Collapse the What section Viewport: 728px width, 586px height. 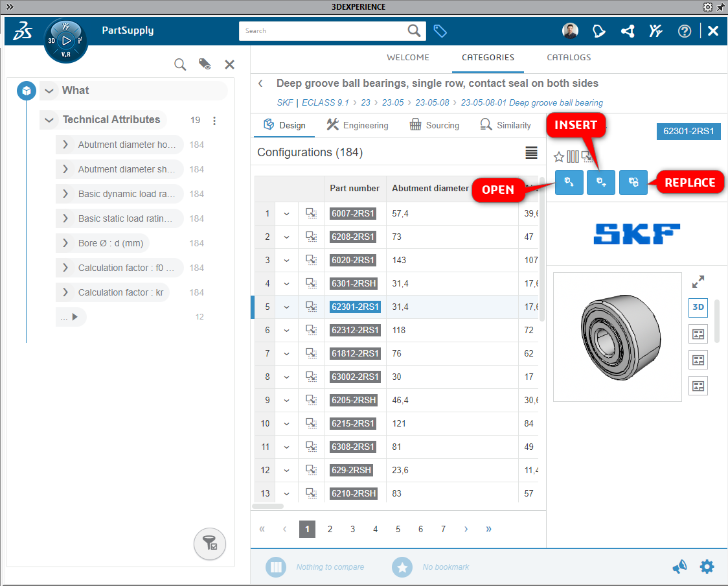click(49, 91)
